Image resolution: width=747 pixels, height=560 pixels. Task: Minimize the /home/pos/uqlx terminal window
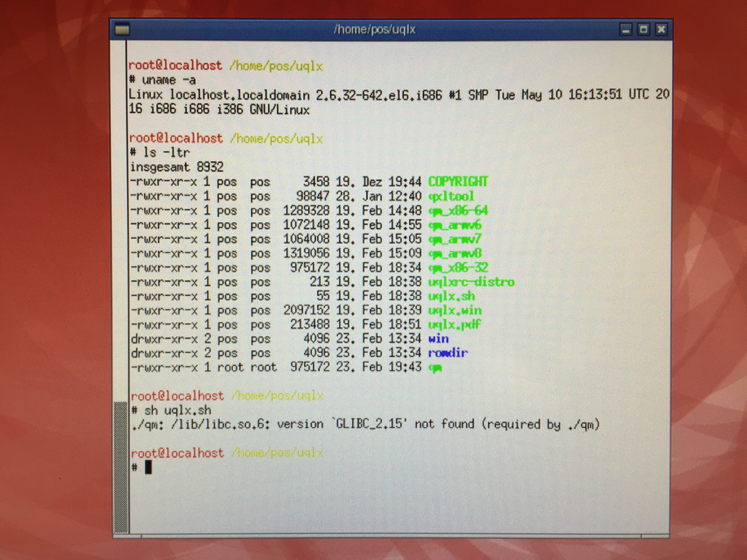[x=625, y=30]
